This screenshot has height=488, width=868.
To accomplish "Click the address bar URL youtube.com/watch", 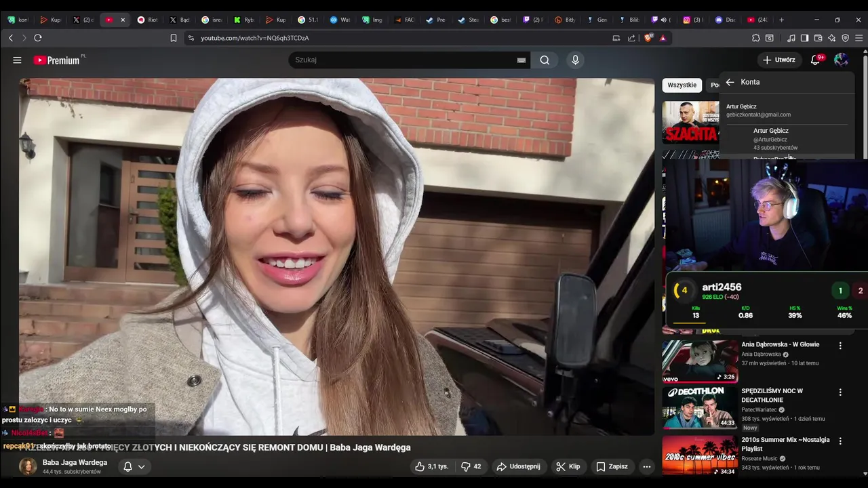I will point(254,38).
